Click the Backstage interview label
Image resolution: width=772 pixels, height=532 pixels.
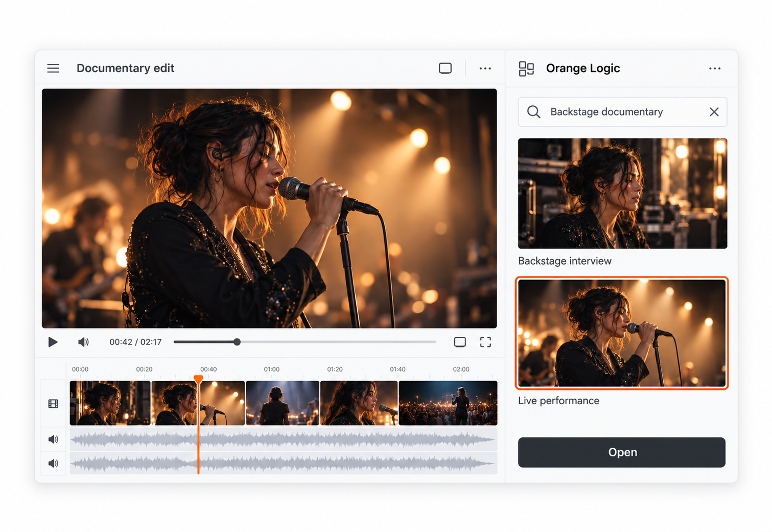pos(565,261)
